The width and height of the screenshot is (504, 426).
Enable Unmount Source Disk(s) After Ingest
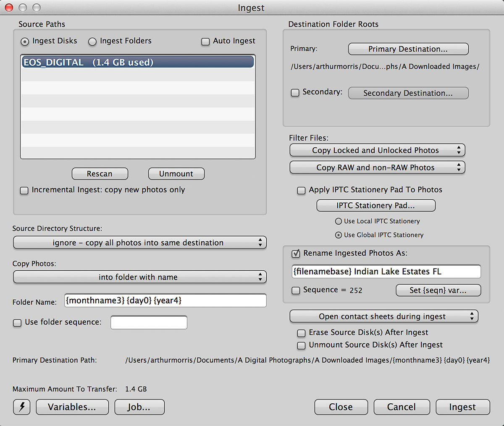(x=301, y=346)
